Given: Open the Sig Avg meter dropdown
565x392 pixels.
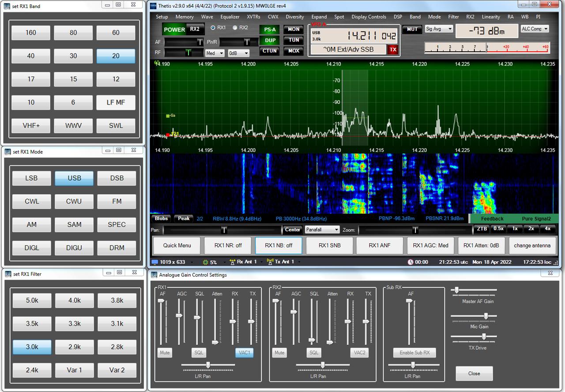Looking at the screenshot, I should point(439,29).
